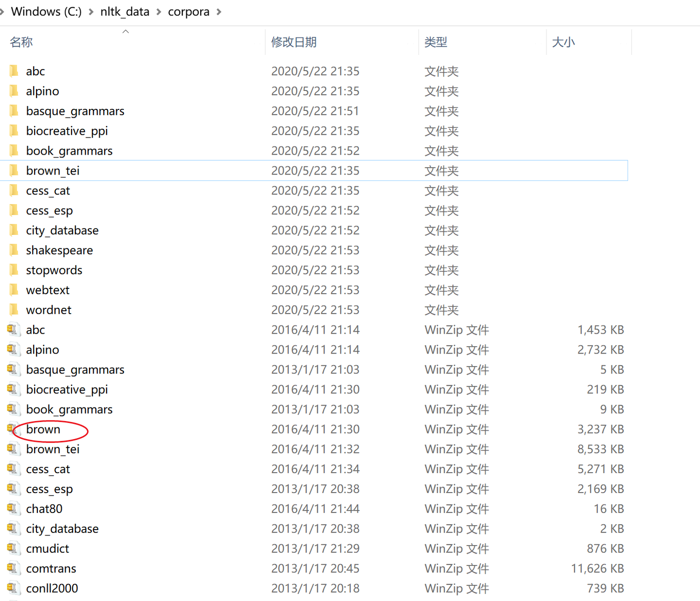Click the corpora breadcrumb item
This screenshot has width=700, height=601.
pyautogui.click(x=189, y=11)
